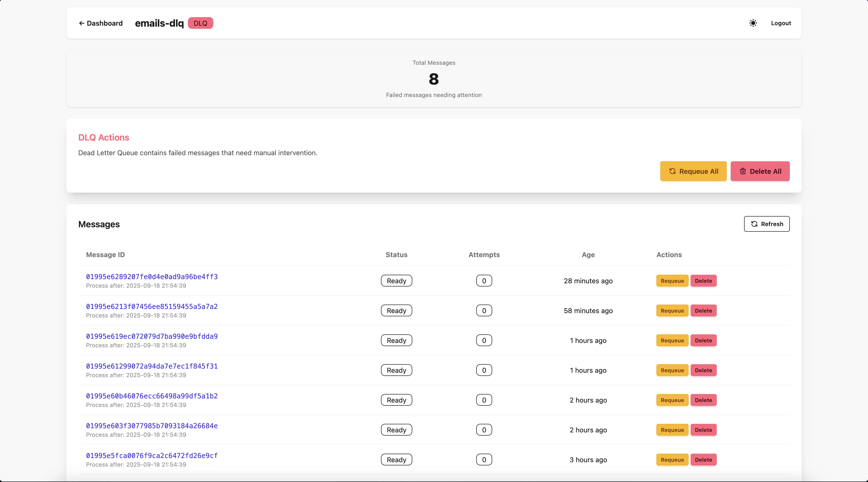Click the Age column header
Viewport: 868px width, 482px height.
pyautogui.click(x=588, y=255)
